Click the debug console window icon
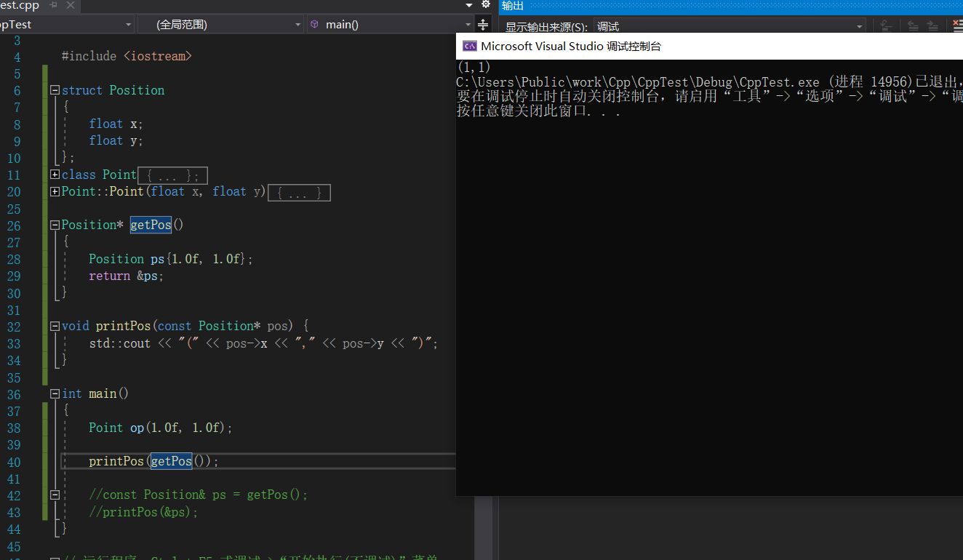 pyautogui.click(x=470, y=46)
